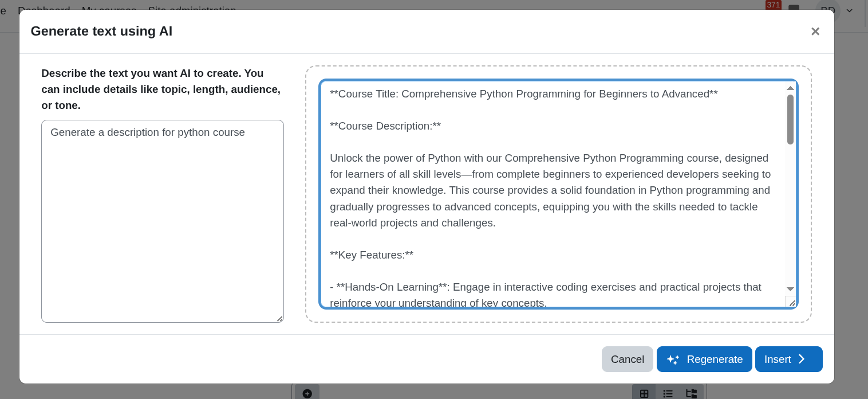Click the sparkle icon on Regenerate button
Screen dimensions: 868x399
(673, 359)
